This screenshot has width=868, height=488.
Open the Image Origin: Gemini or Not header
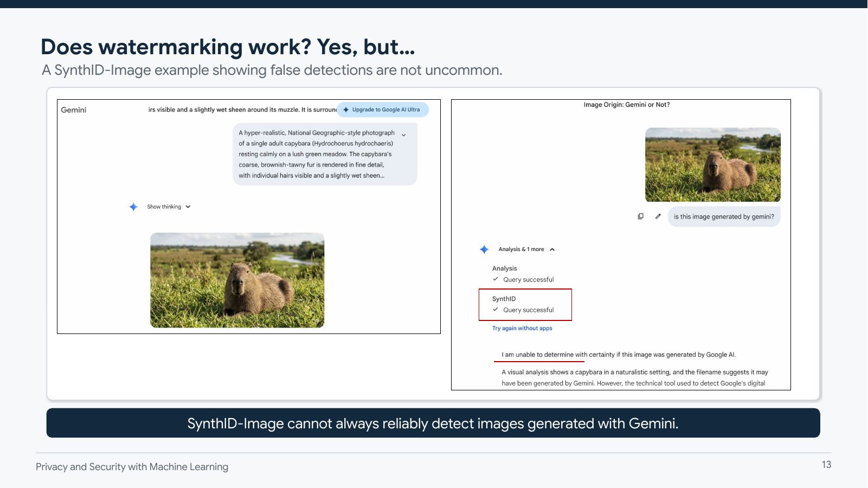[627, 104]
